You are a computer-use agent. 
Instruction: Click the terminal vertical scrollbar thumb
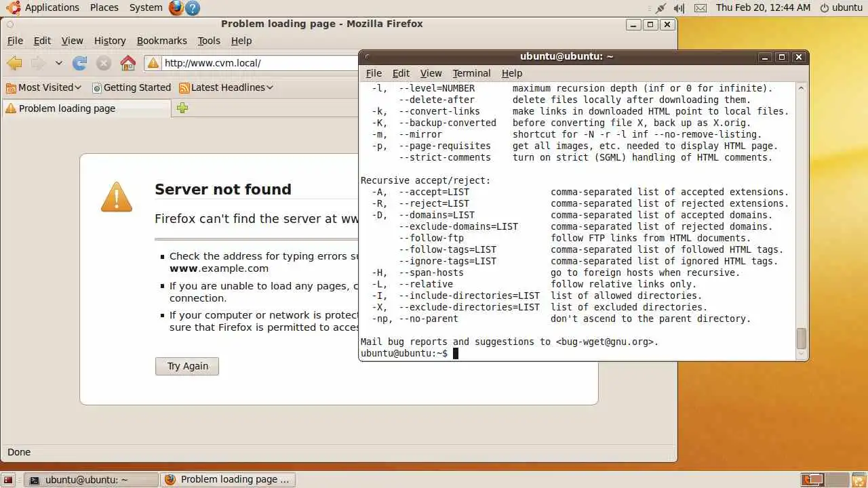[x=801, y=338]
